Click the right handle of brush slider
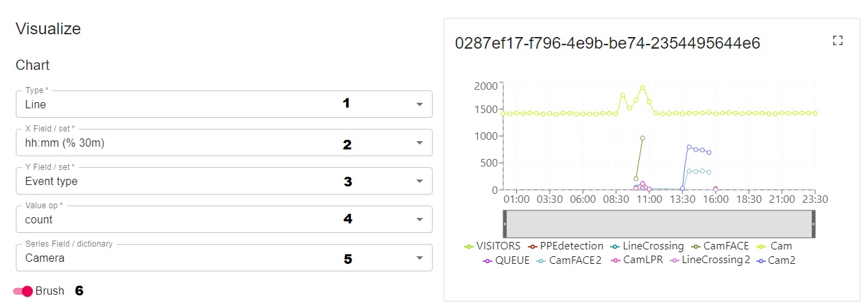Screen dimensions: 868x307 click(x=813, y=224)
